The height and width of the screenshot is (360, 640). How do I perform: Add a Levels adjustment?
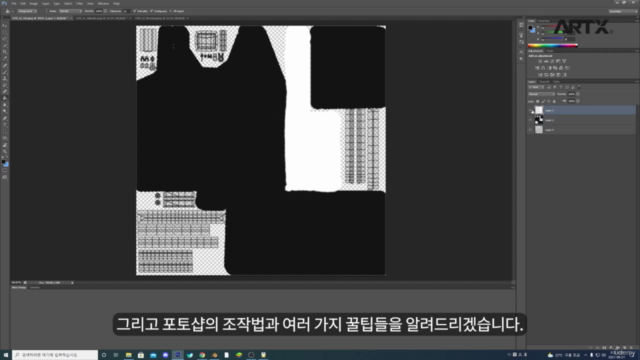click(x=546, y=61)
